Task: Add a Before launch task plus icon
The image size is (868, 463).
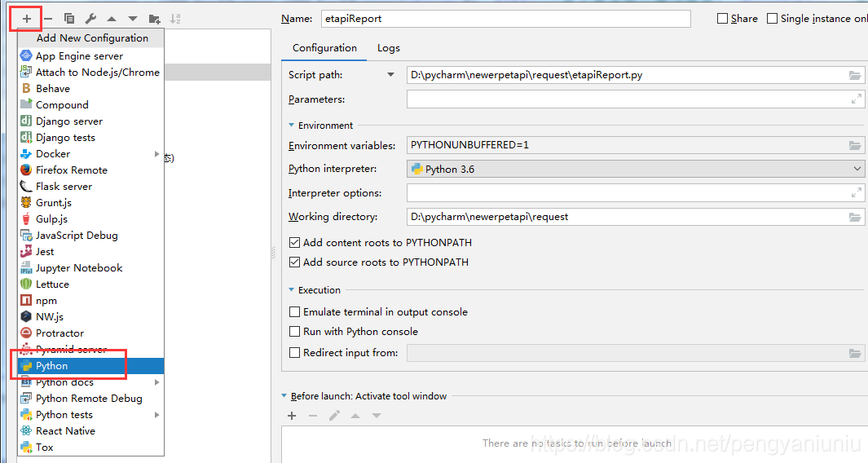Action: (292, 416)
